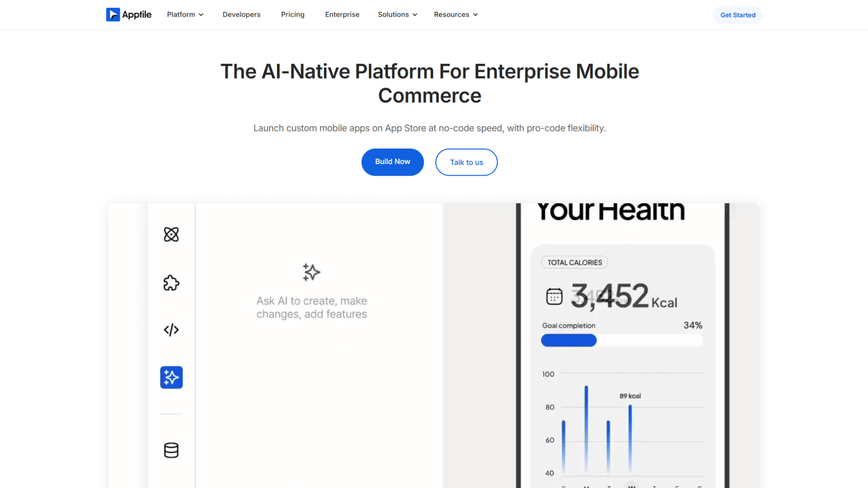Select the code brackets icon
868x488 pixels.
pos(171,330)
